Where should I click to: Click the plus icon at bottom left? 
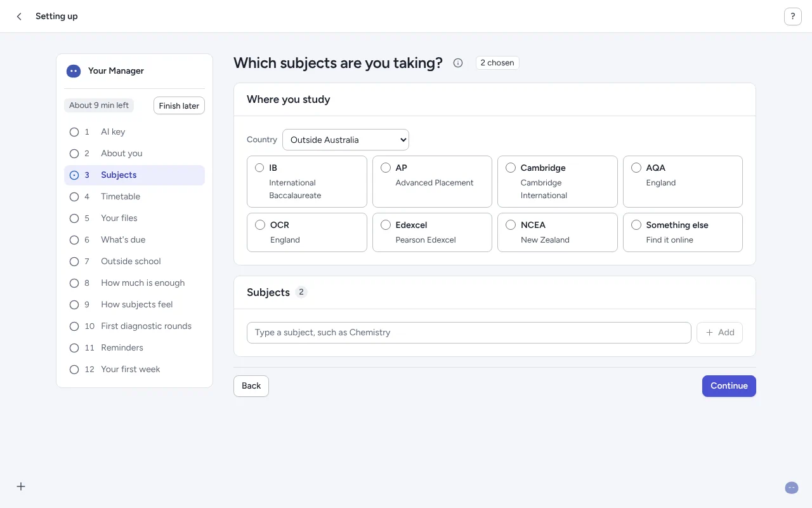[21, 486]
